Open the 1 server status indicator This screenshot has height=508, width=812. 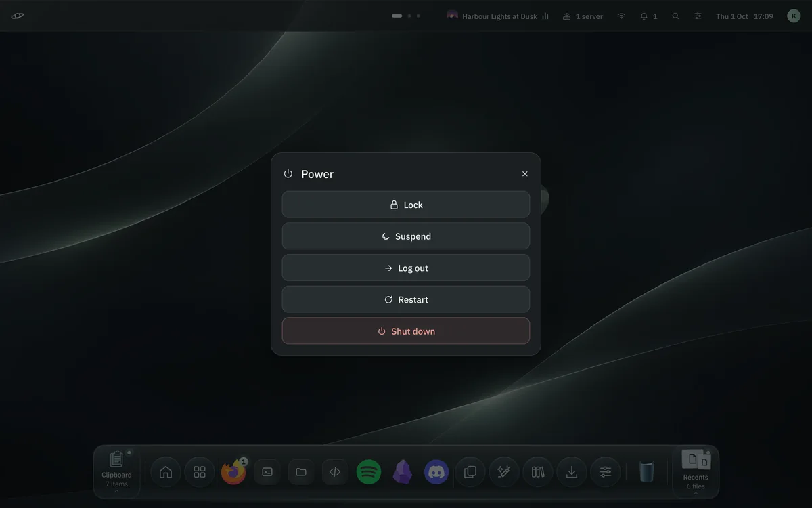click(x=583, y=16)
